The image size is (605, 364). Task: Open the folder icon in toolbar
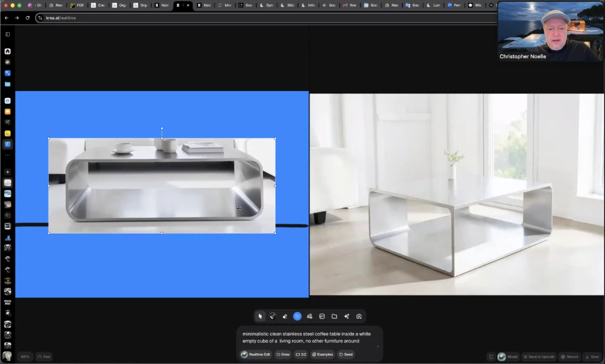click(x=334, y=316)
